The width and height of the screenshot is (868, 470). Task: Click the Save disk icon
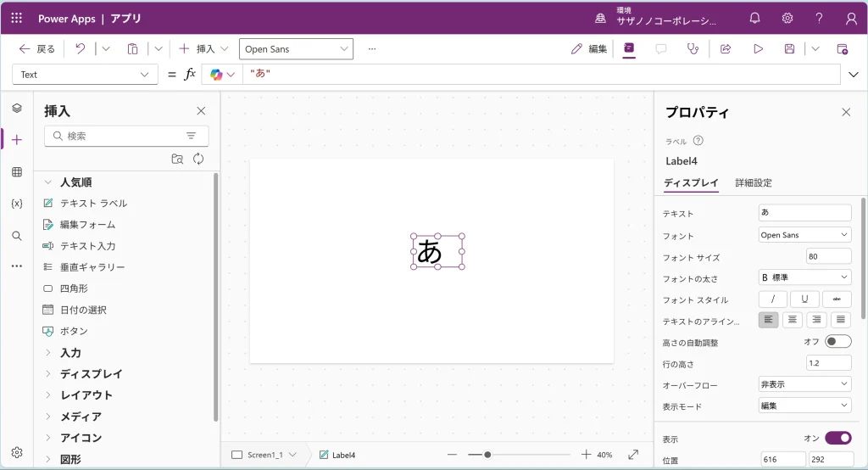789,49
